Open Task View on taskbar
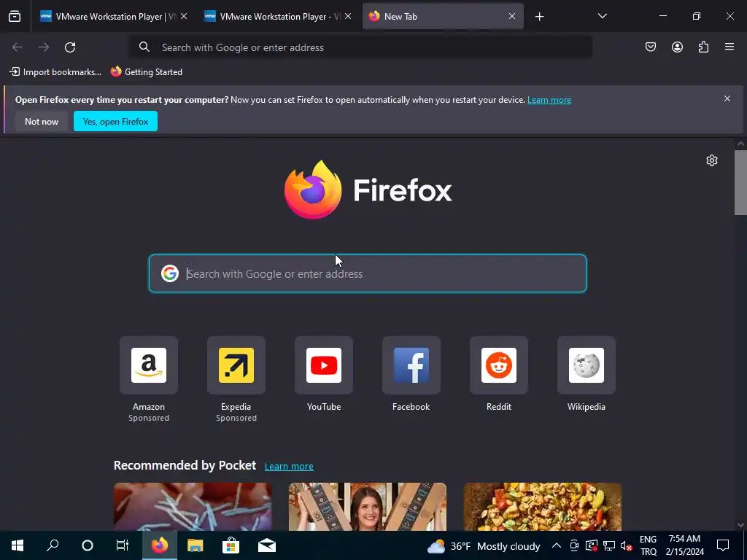The image size is (747, 560). pyautogui.click(x=123, y=545)
